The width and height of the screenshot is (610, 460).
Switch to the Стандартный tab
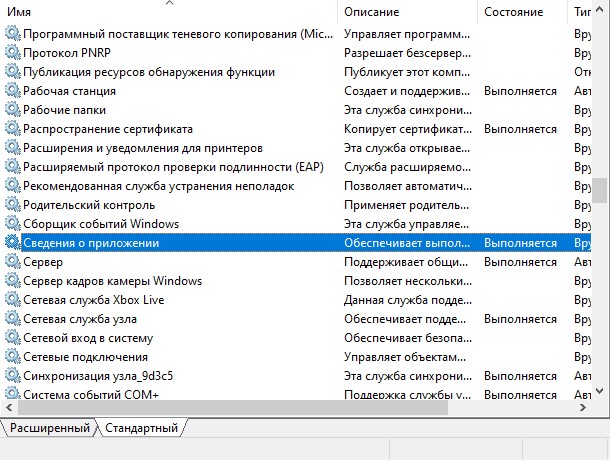pyautogui.click(x=141, y=428)
